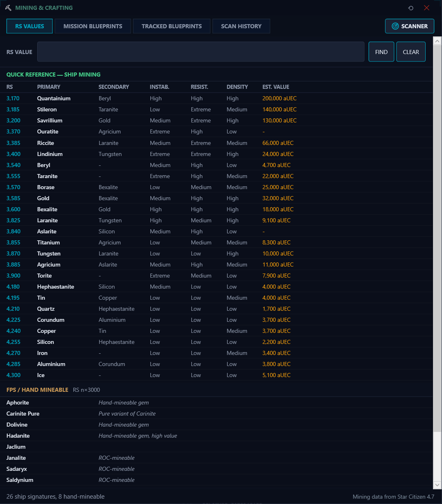Screen dimensions: 442x504
Task: Click the EST. VALUE column header
Action: point(276,87)
